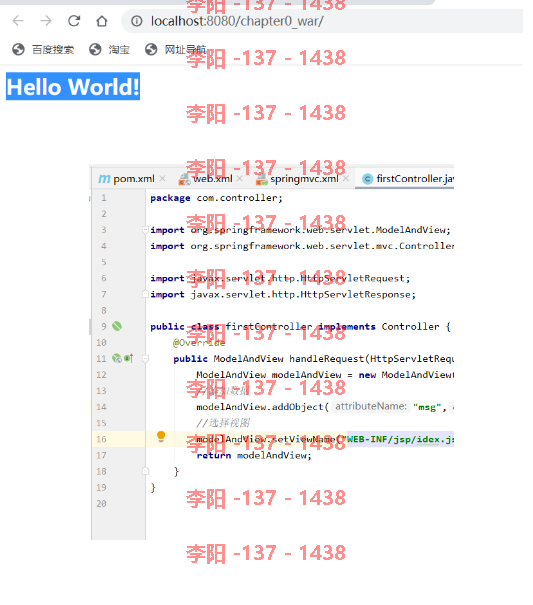Open the 网址导航 bookmark
533x605 pixels.
tap(176, 49)
